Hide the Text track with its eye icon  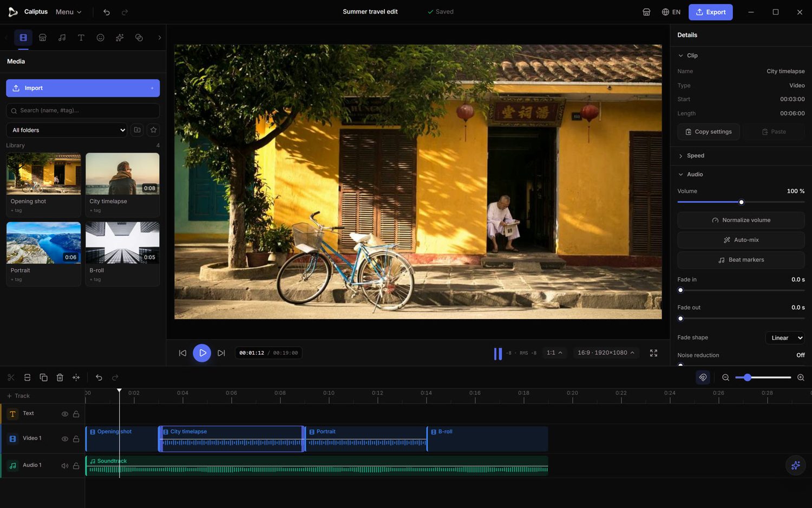(x=65, y=414)
